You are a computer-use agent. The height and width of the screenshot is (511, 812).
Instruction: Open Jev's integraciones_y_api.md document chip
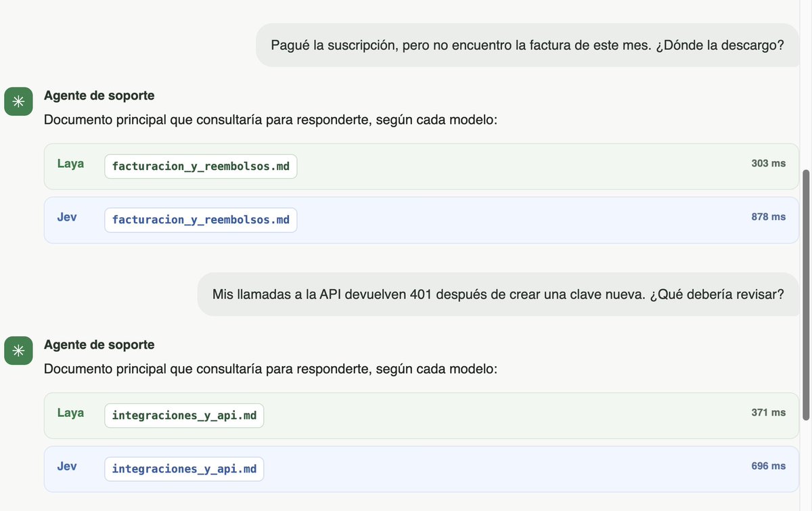[x=184, y=469]
